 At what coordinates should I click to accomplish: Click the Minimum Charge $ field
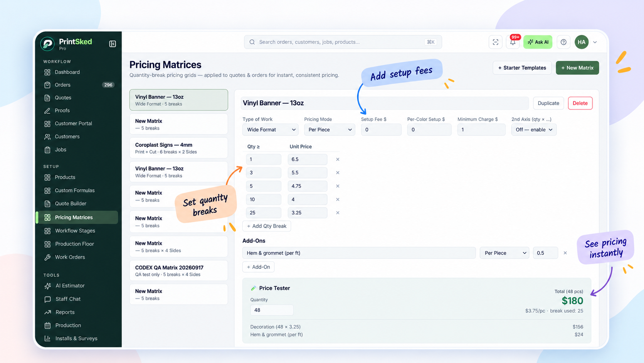click(481, 130)
